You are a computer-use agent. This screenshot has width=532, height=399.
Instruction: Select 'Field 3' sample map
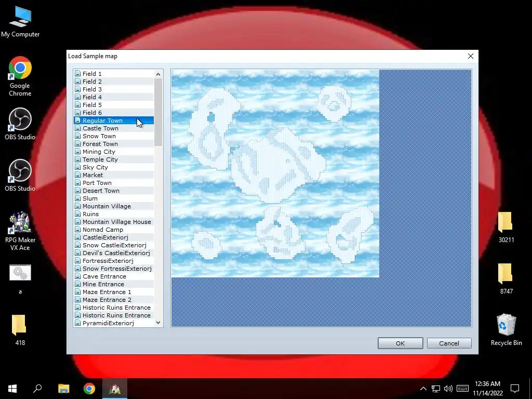pos(114,89)
